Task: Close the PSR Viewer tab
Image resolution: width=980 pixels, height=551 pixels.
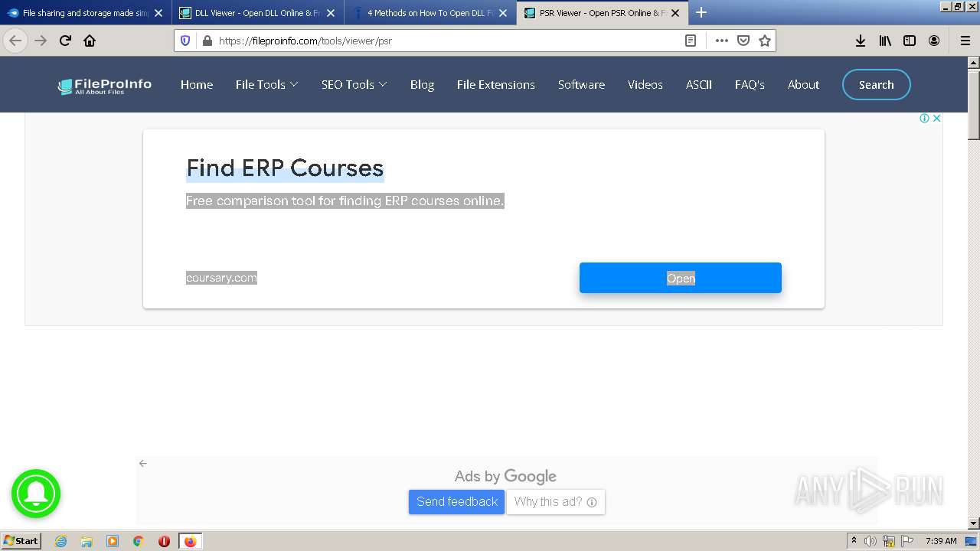Action: [675, 13]
